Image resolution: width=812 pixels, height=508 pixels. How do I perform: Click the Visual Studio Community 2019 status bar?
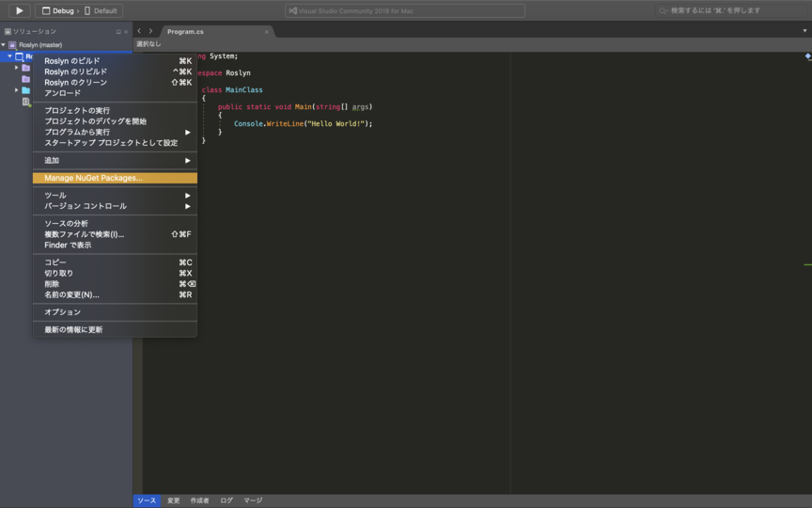pos(405,11)
